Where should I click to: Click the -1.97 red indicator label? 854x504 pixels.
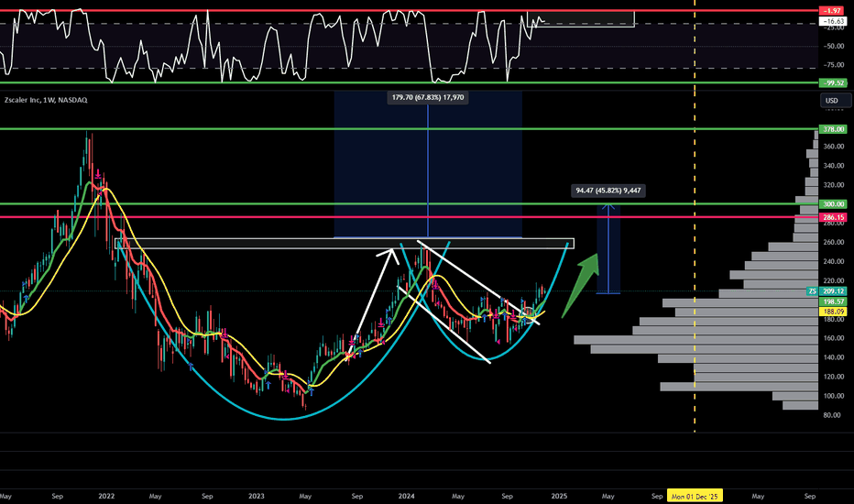[x=833, y=11]
